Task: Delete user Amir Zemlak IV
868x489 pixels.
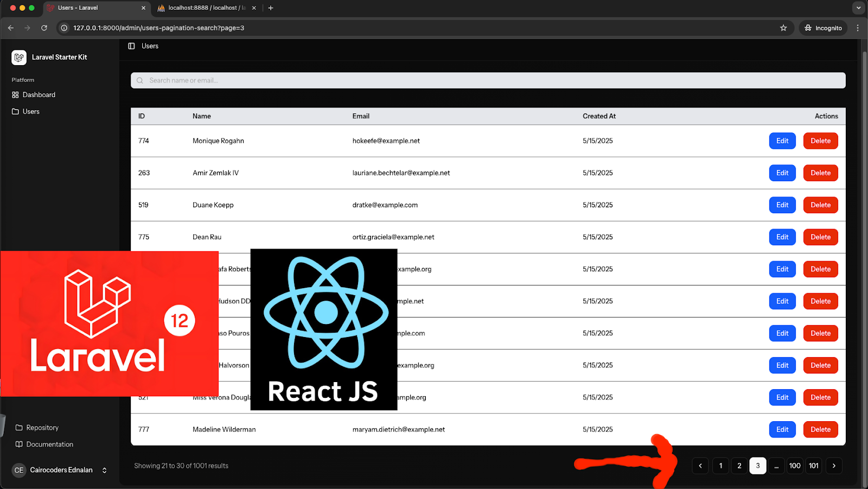Action: (x=820, y=173)
